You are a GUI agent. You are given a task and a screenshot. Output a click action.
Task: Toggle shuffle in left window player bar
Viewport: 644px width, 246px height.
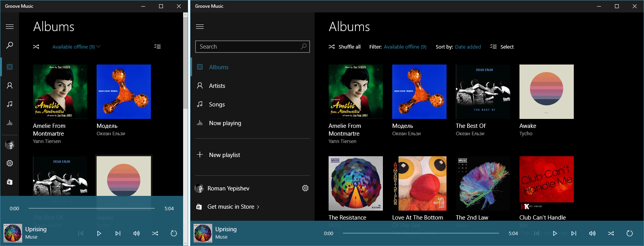click(x=155, y=233)
